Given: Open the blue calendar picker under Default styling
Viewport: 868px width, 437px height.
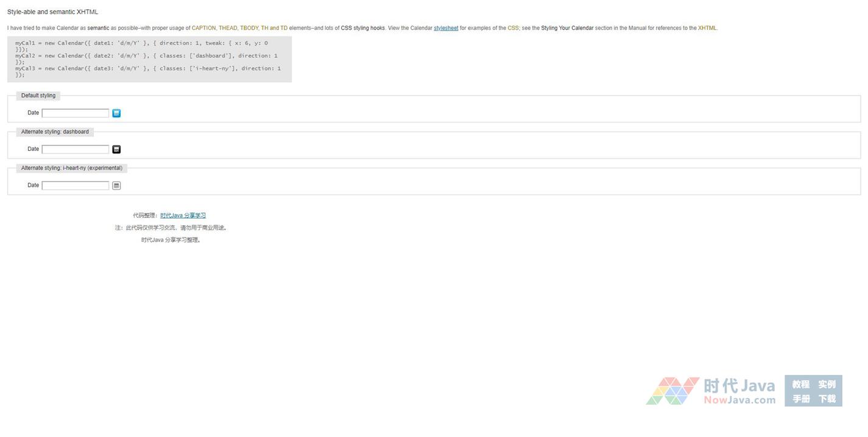Looking at the screenshot, I should 116,113.
